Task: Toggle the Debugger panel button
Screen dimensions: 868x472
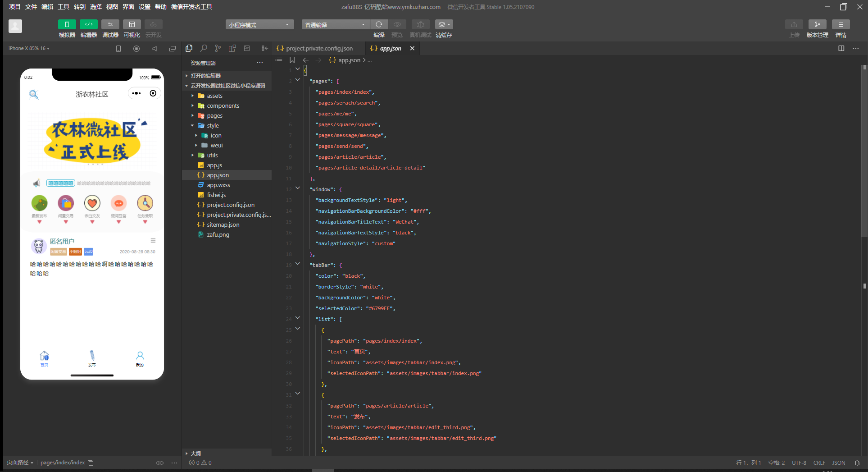Action: pos(110,24)
